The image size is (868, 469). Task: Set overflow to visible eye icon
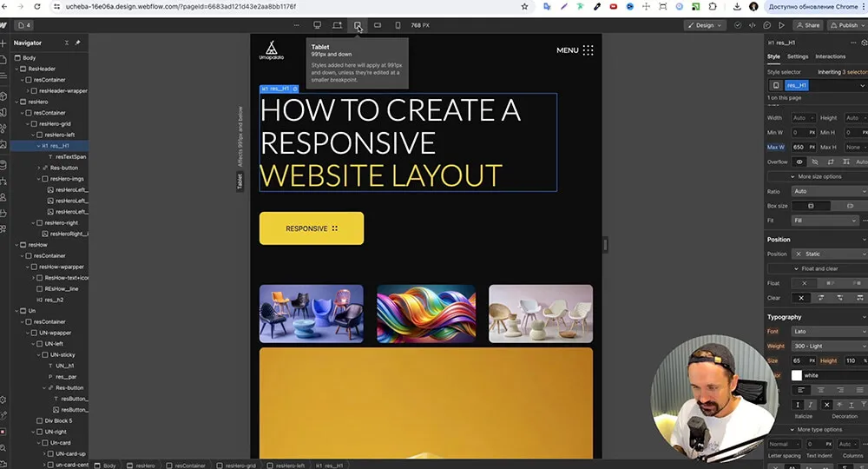pos(799,162)
